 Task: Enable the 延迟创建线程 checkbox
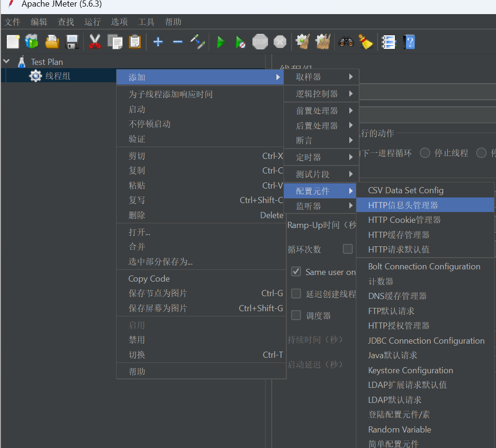[x=296, y=294]
